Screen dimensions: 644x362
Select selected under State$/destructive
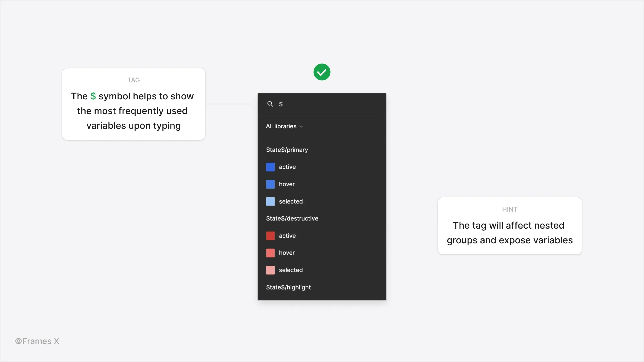[291, 270]
